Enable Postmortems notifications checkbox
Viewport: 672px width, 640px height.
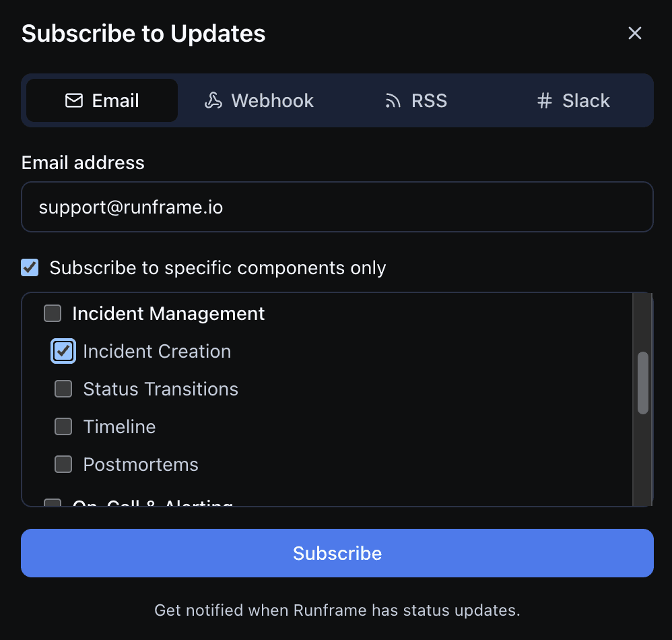click(63, 464)
